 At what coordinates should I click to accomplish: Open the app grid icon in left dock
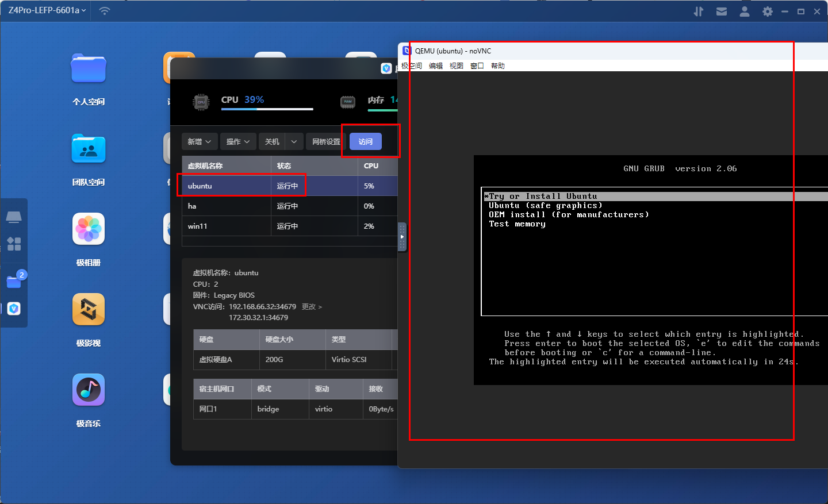point(14,244)
